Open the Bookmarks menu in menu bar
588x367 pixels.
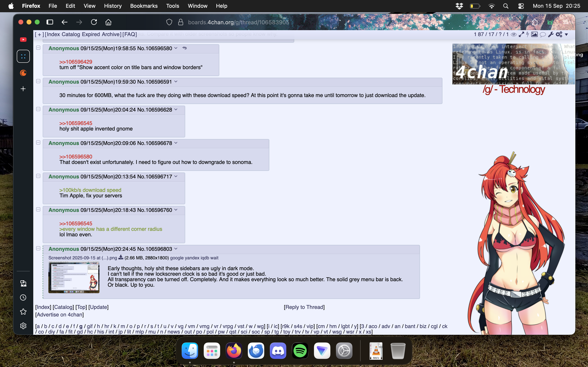144,6
